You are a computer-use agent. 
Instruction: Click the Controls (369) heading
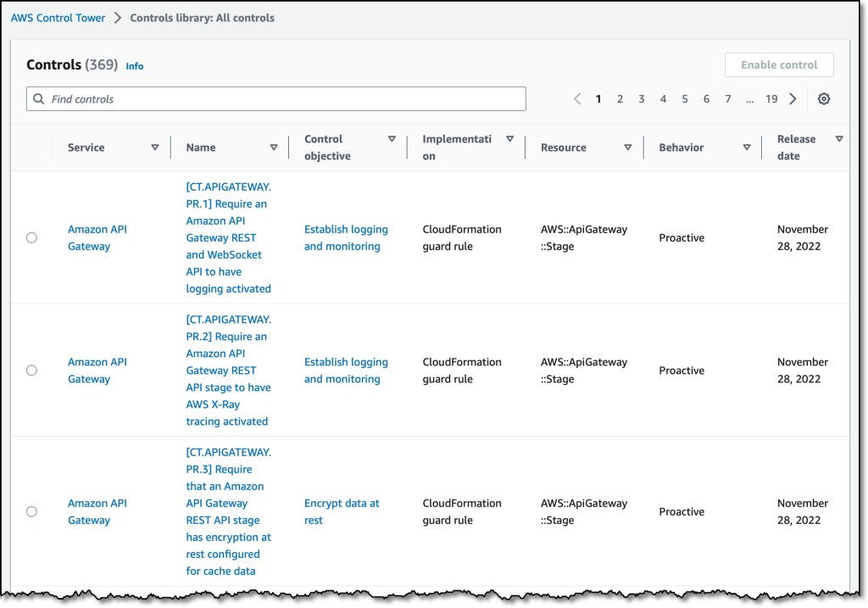tap(72, 64)
